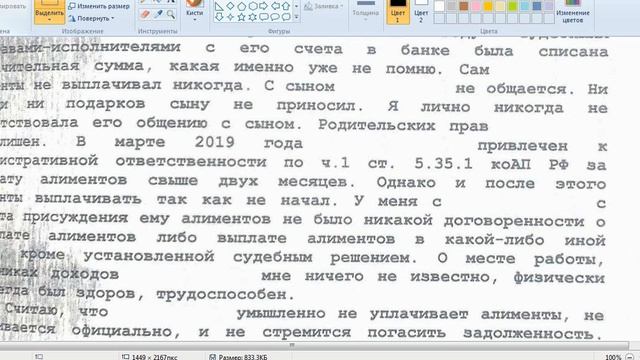The width and height of the screenshot is (640, 360).
Task: Pick the pink color swatch
Action: [x=476, y=6]
